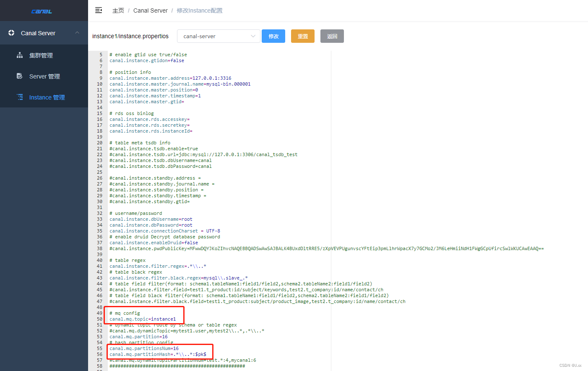This screenshot has width=588, height=371.
Task: Click the Server 管理 icon
Action: [x=20, y=76]
